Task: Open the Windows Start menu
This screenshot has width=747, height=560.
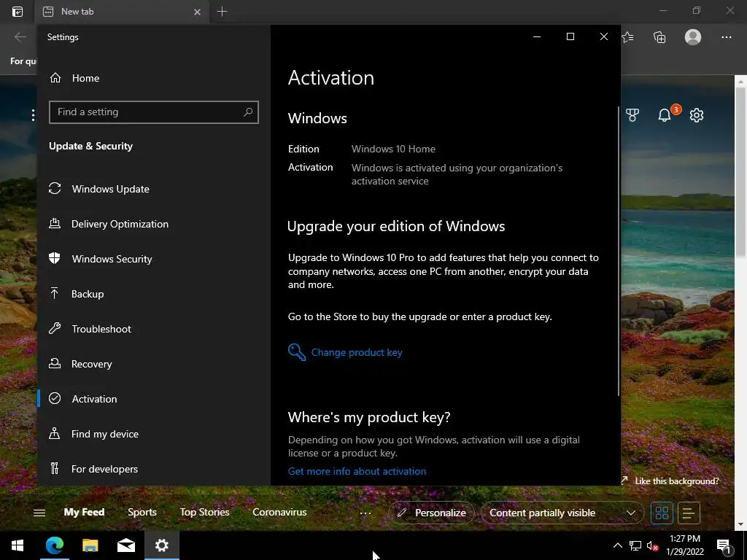Action: (x=18, y=545)
